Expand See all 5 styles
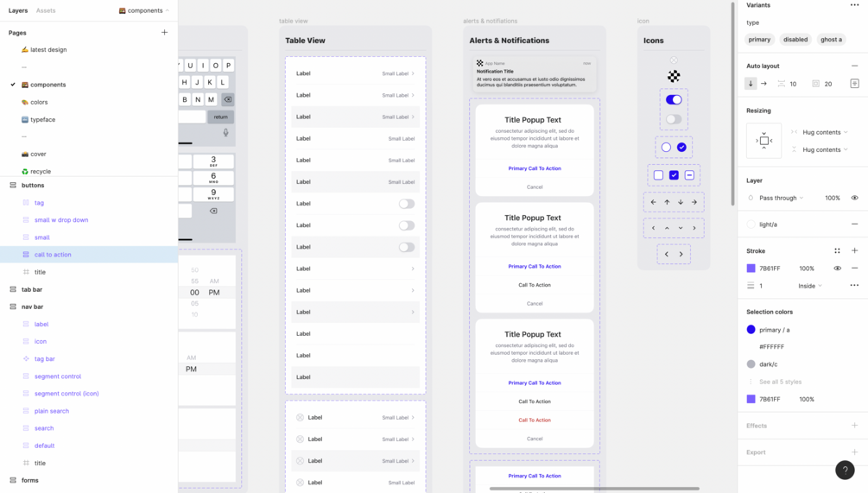The width and height of the screenshot is (868, 493). (x=780, y=382)
